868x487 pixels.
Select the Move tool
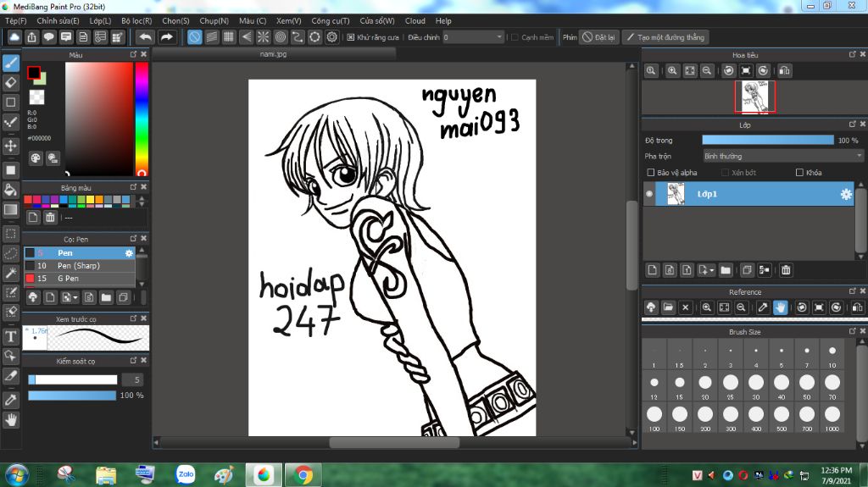(x=11, y=146)
